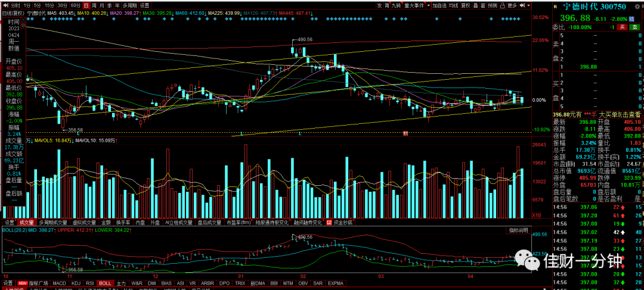Screen dimensions: 644x290
Task: Click the 窗 window layout icon
Action: [484, 6]
